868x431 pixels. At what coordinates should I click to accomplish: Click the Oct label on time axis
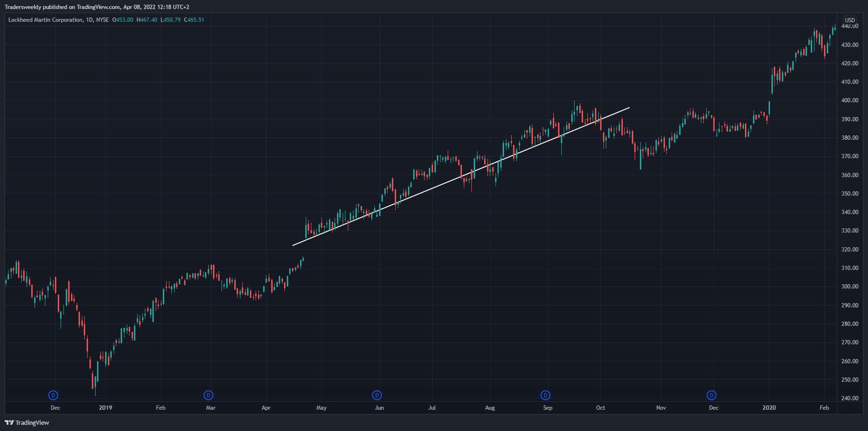click(x=601, y=408)
